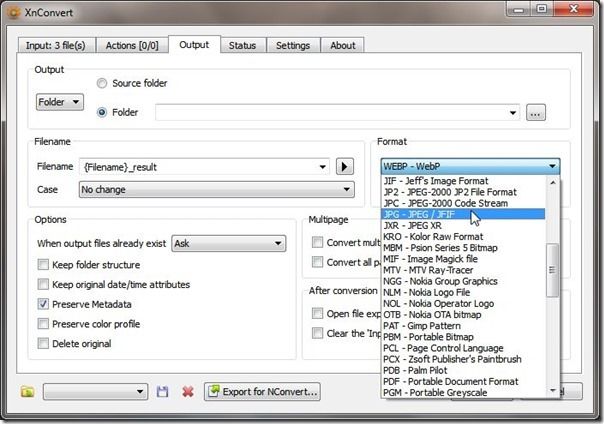Click the filename play arrow button
Image resolution: width=604 pixels, height=424 pixels.
click(x=344, y=167)
